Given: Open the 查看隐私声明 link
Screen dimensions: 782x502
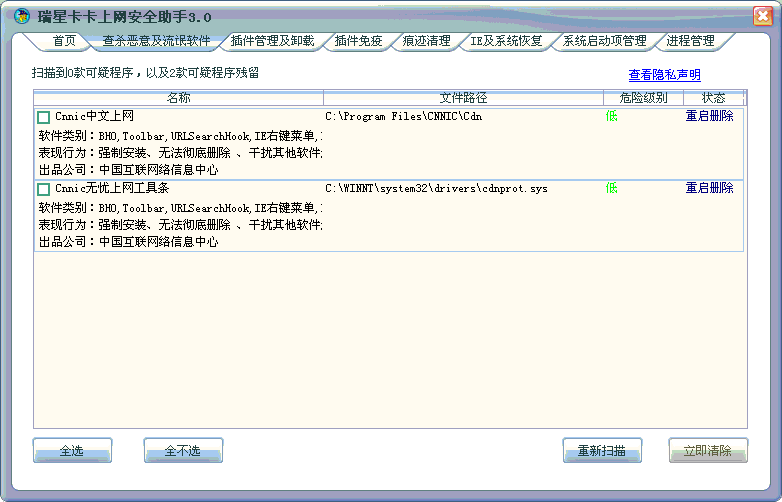Looking at the screenshot, I should point(664,75).
